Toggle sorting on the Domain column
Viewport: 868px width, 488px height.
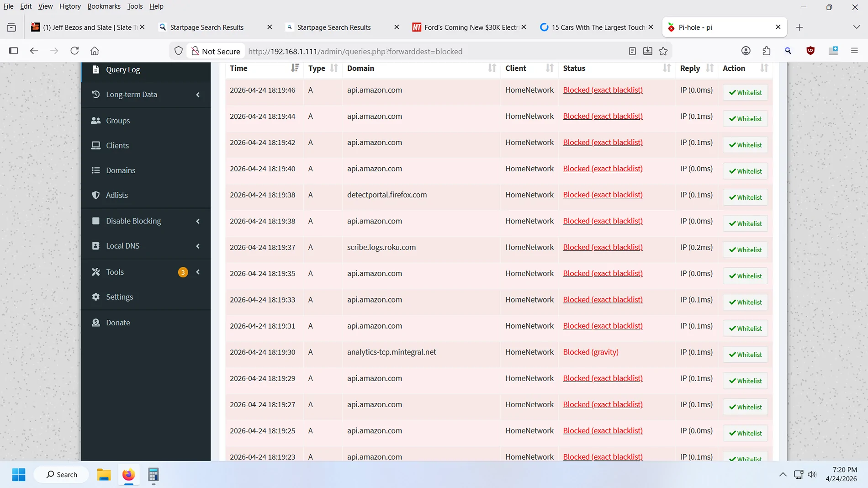click(492, 68)
